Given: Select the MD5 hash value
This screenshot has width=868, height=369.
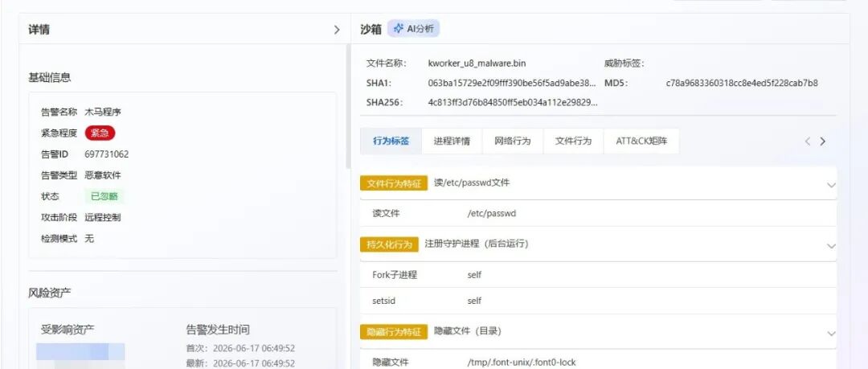Looking at the screenshot, I should point(742,83).
